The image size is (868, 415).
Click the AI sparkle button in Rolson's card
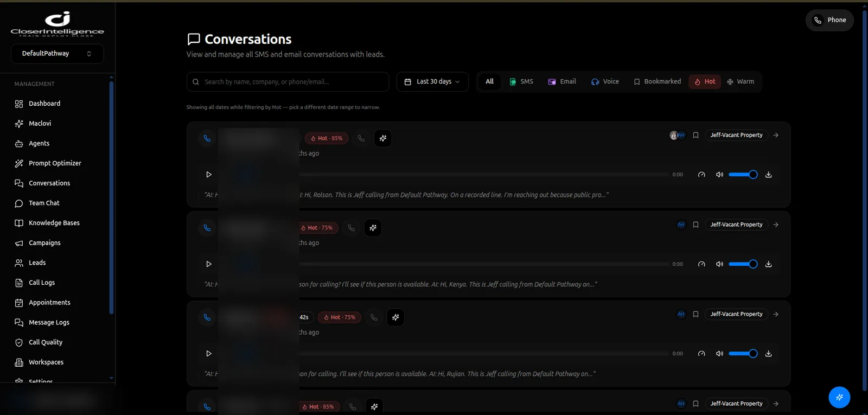pyautogui.click(x=383, y=138)
